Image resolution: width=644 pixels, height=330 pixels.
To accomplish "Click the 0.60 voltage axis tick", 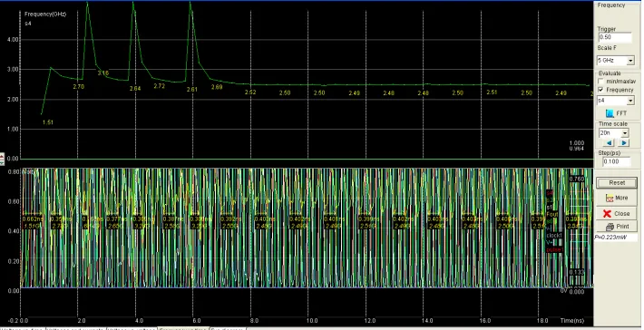I will [x=13, y=201].
